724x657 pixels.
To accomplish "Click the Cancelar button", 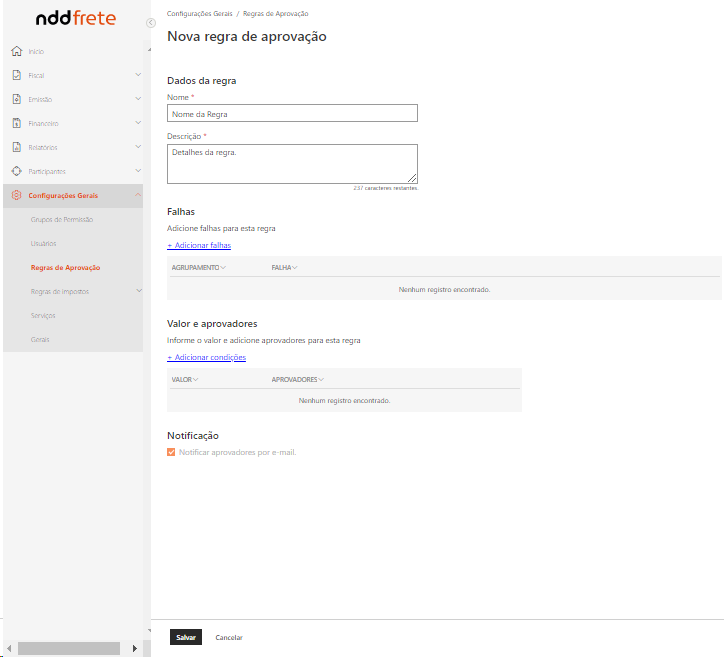I will 229,638.
